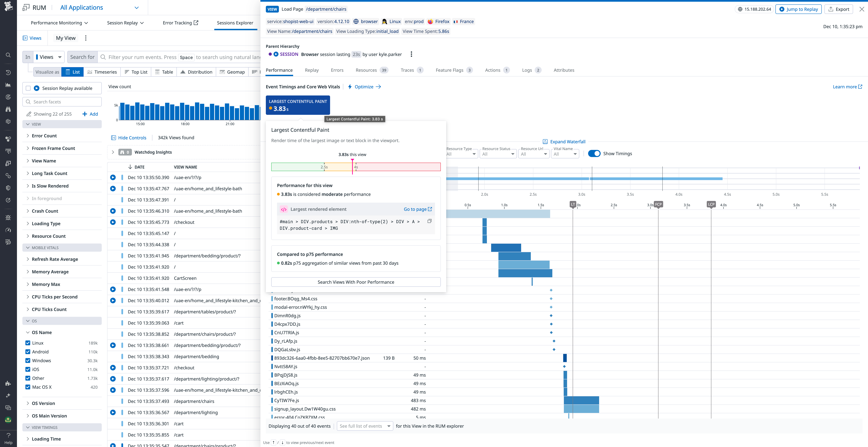Viewport: 868px width, 447px height.
Task: Open the Watchdog binoculars icon in sidebar
Action: pyautogui.click(x=8, y=109)
